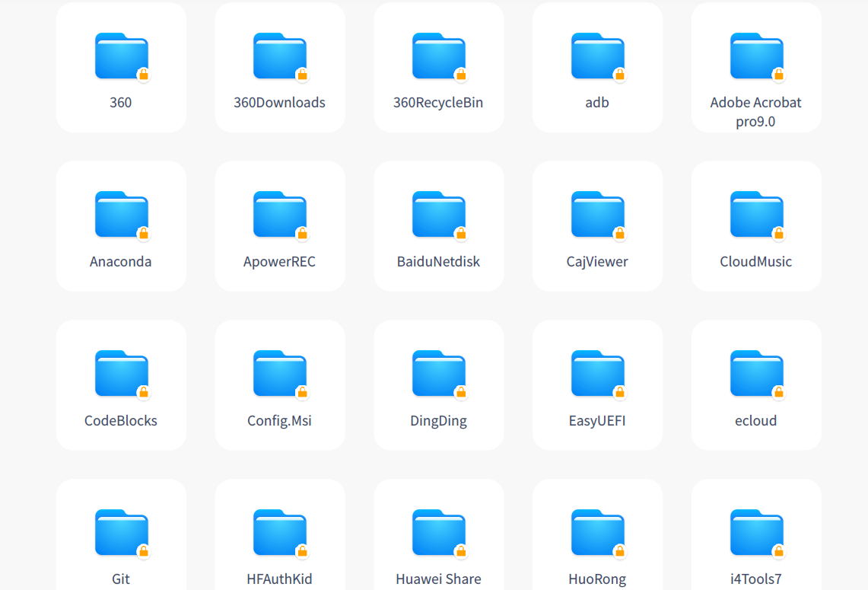Click the ApowerREC label text
The height and width of the screenshot is (590, 868).
(279, 262)
